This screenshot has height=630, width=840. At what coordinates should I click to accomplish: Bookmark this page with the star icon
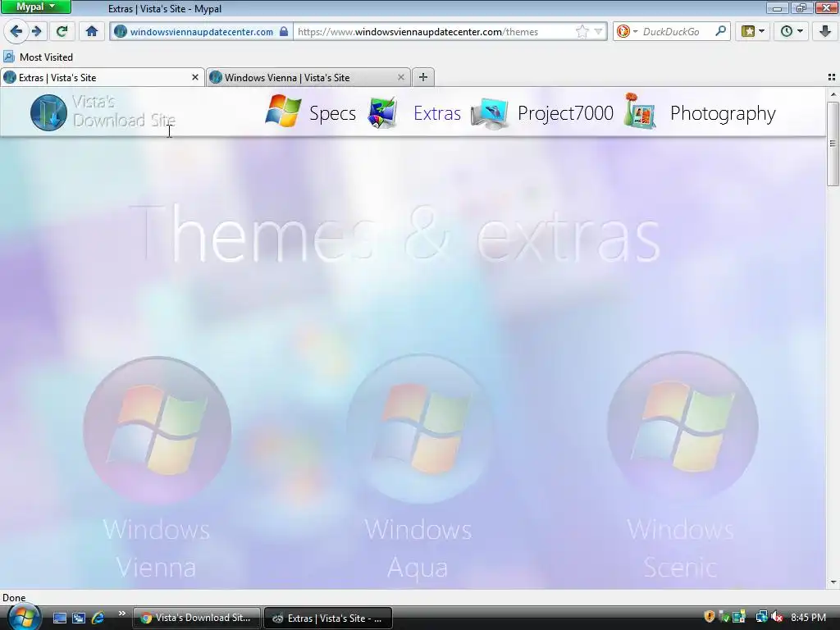(582, 32)
